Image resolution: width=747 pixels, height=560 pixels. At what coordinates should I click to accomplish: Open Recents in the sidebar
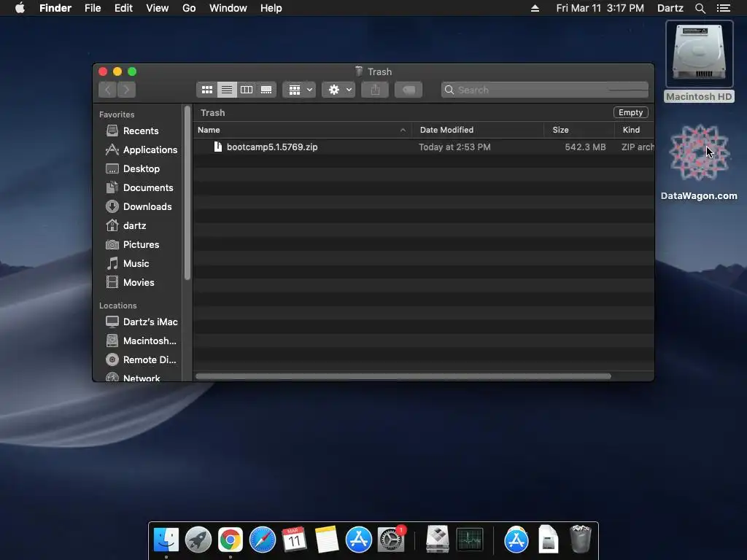pos(141,131)
